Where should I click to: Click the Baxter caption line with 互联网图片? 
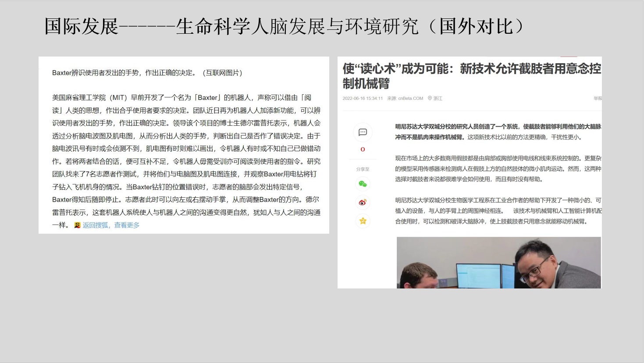[147, 73]
